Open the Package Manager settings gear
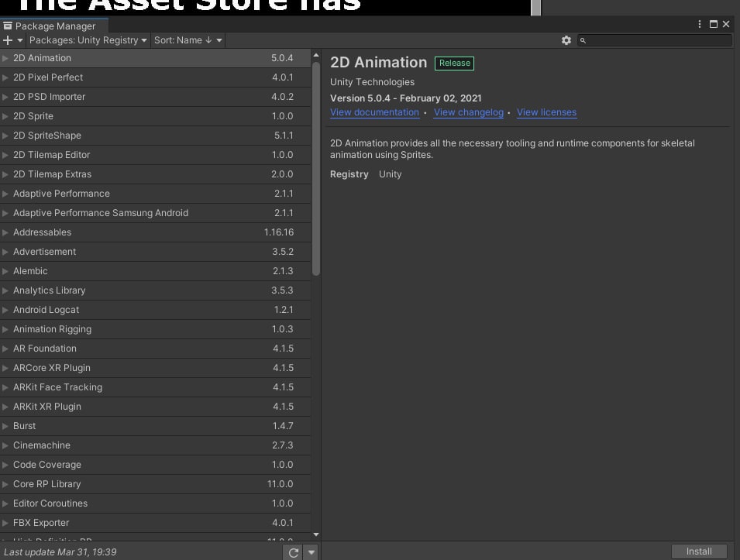Screen dimensions: 740x560 pos(566,40)
